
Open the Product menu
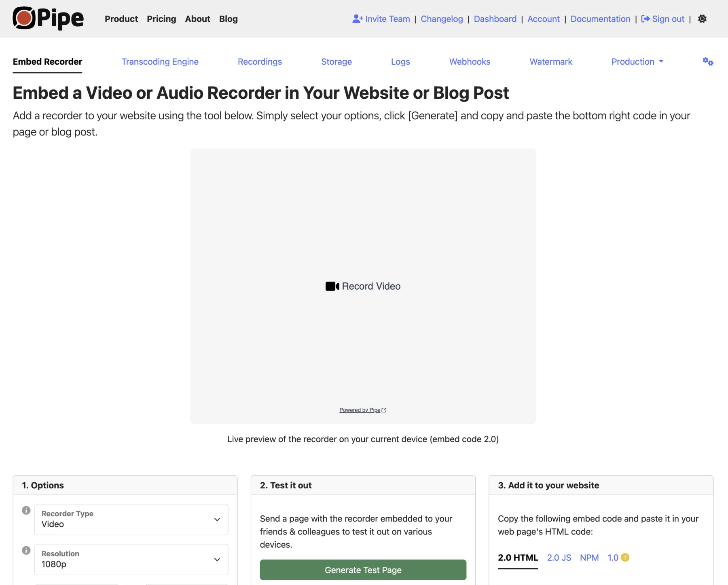click(x=121, y=19)
